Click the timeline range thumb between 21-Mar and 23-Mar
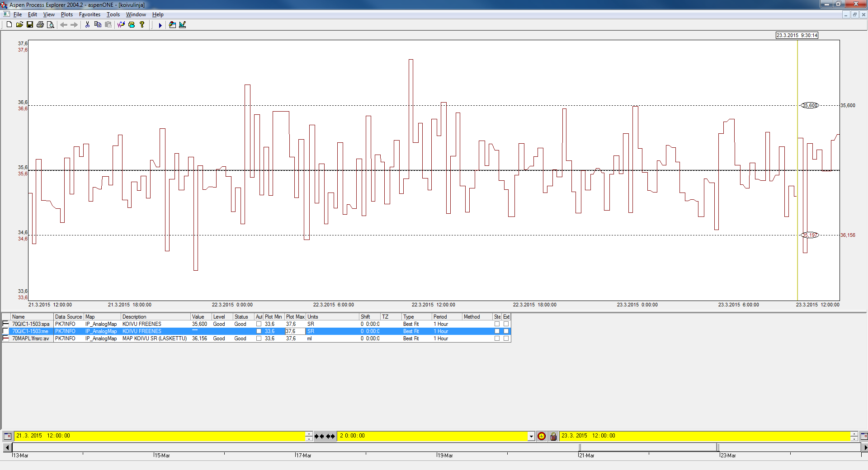This screenshot has width=868, height=470. pos(648,447)
